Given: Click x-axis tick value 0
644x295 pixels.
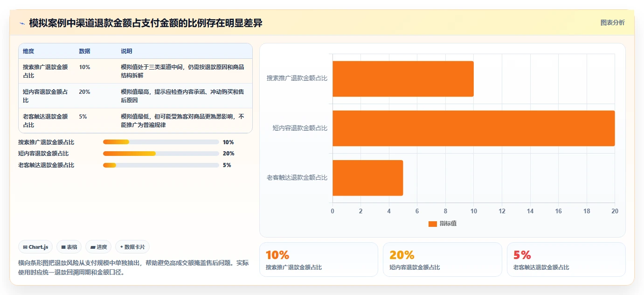Looking at the screenshot, I should 332,211.
